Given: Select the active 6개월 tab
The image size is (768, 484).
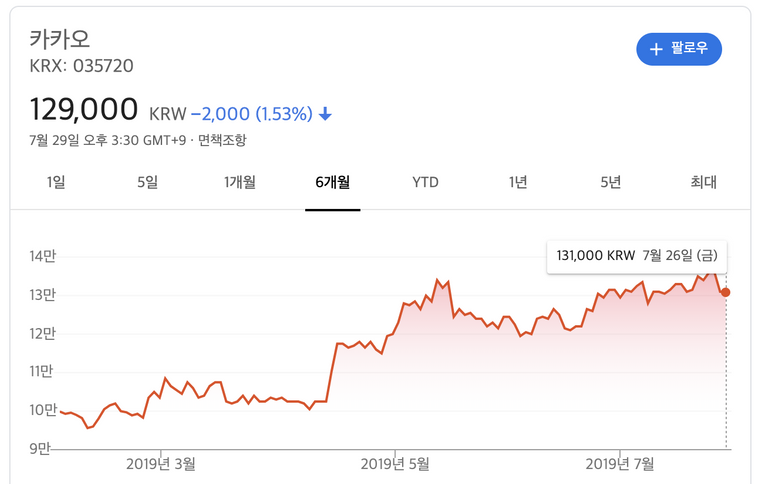Looking at the screenshot, I should click(332, 182).
